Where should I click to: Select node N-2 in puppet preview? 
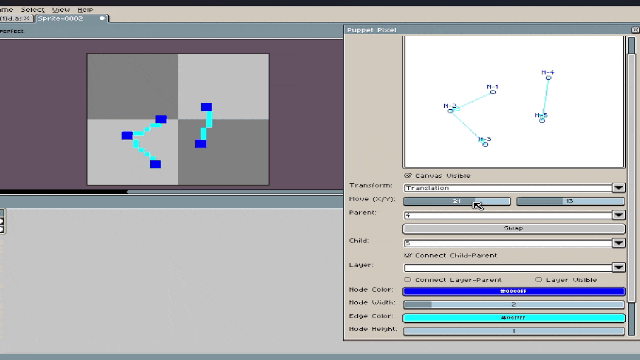450,111
